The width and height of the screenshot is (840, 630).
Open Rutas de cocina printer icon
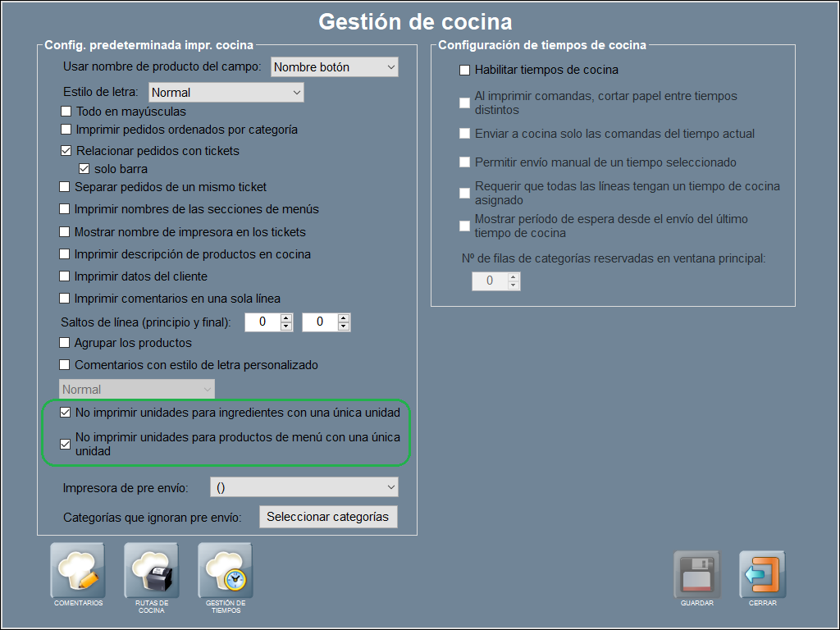pyautogui.click(x=151, y=571)
